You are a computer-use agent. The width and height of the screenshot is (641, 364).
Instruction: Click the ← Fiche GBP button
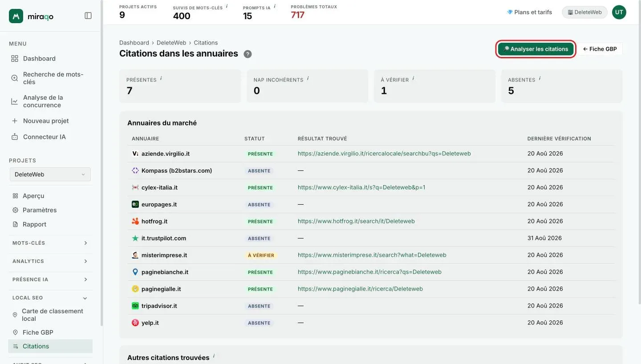[x=600, y=49]
